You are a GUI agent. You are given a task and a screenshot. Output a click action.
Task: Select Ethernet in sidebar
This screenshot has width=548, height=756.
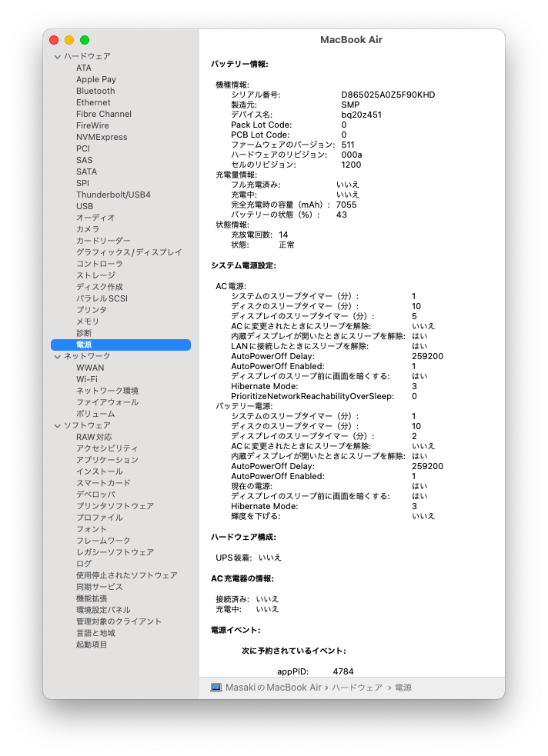coord(93,103)
